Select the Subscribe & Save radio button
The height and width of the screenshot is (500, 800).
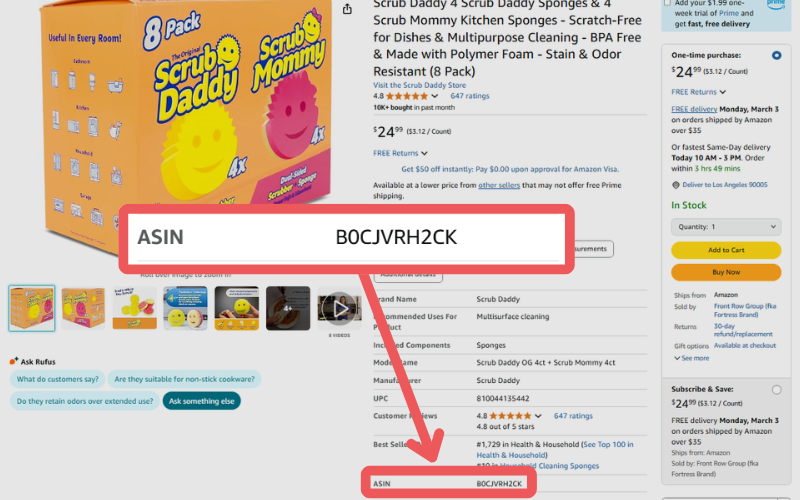[x=776, y=390]
